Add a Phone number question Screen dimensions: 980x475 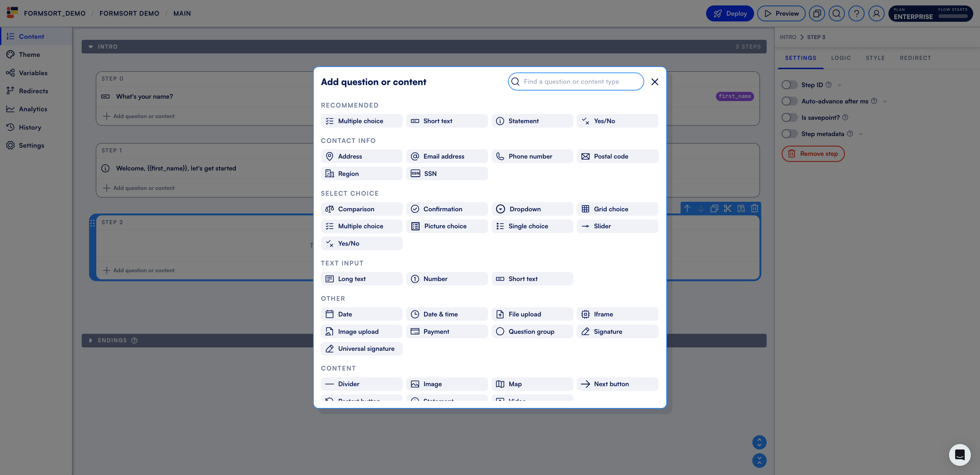tap(532, 156)
